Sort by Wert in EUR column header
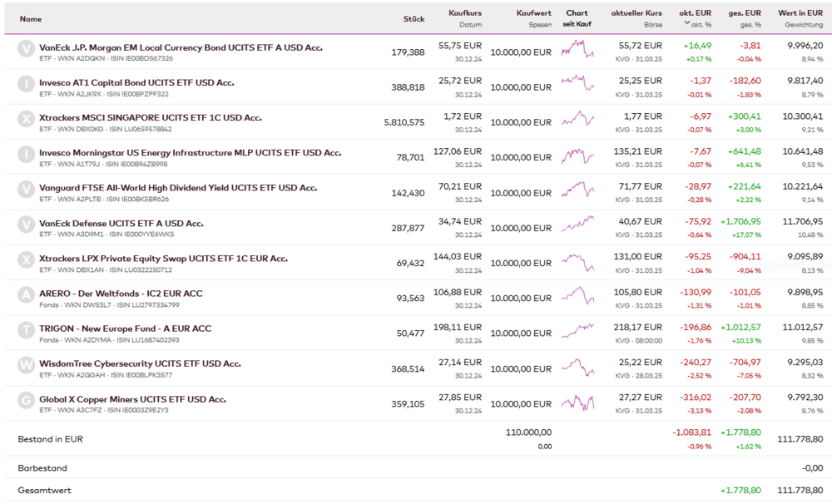 click(800, 13)
